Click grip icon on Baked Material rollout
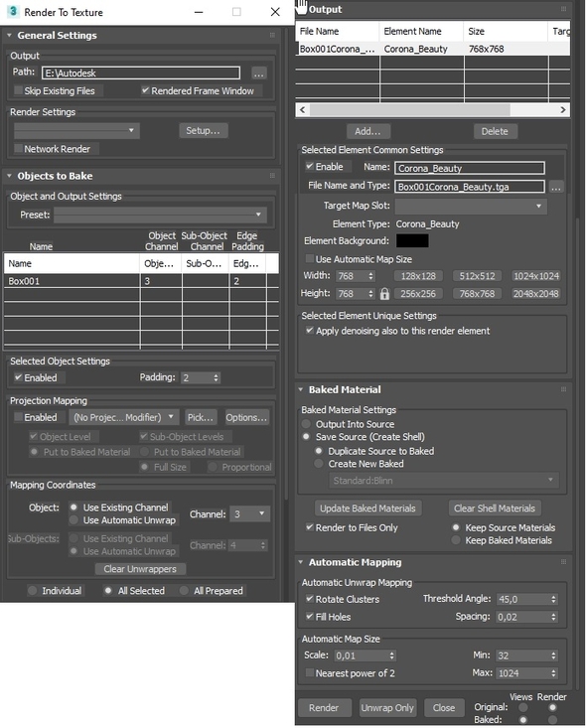The width and height of the screenshot is (586, 728). (x=563, y=389)
